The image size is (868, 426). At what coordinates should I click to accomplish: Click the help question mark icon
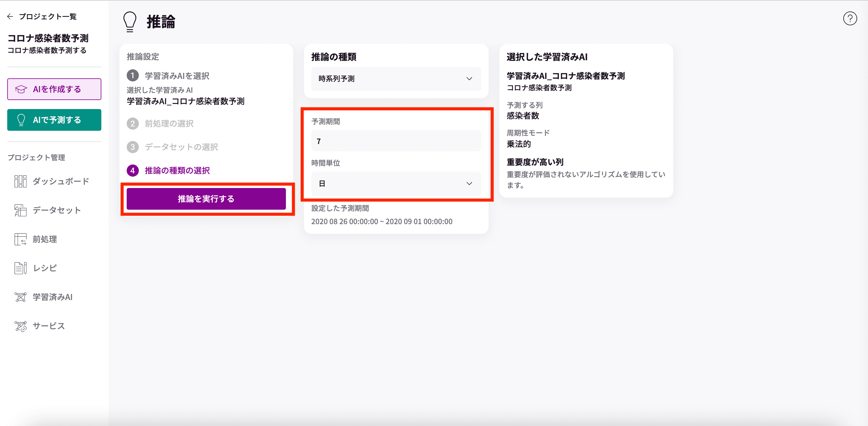pyautogui.click(x=850, y=18)
